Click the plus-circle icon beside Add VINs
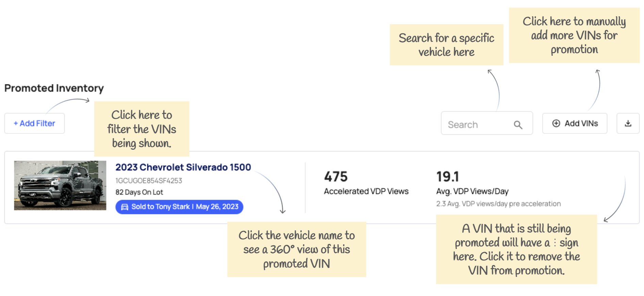Viewport: 644px width, 296px height. (556, 124)
